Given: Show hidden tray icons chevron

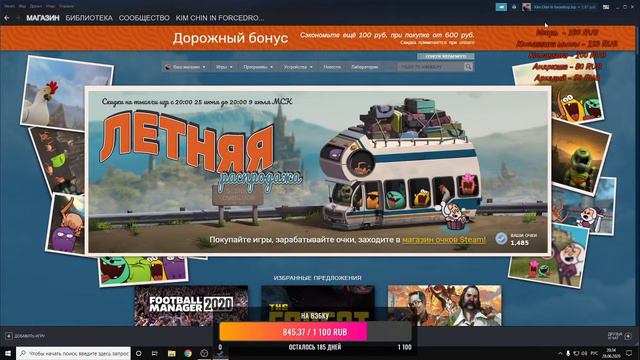Looking at the screenshot, I should pyautogui.click(x=560, y=353).
